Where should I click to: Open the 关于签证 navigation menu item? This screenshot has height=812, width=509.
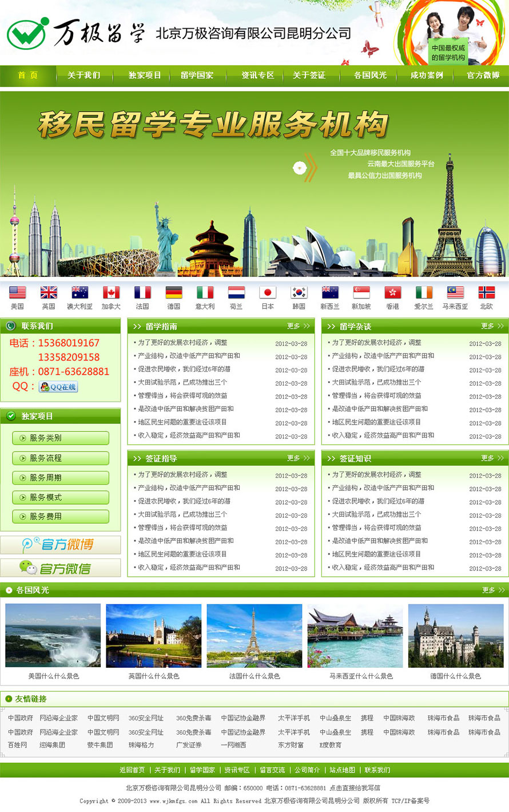pyautogui.click(x=309, y=76)
